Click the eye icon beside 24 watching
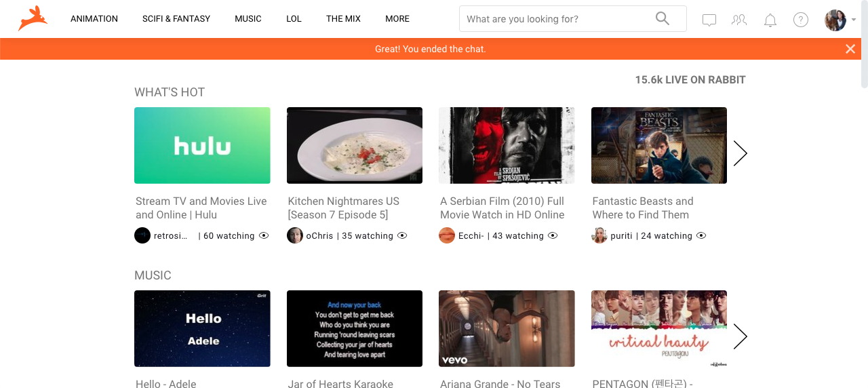Image resolution: width=868 pixels, height=388 pixels. [x=701, y=235]
